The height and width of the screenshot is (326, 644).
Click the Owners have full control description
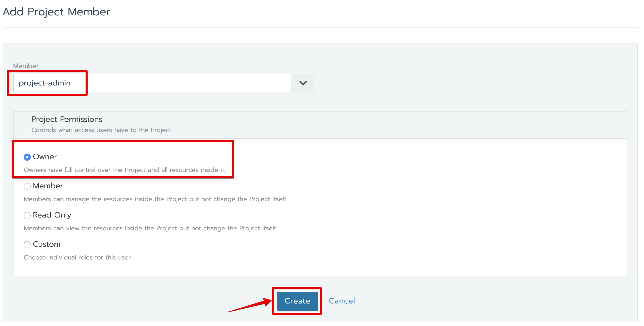point(124,170)
